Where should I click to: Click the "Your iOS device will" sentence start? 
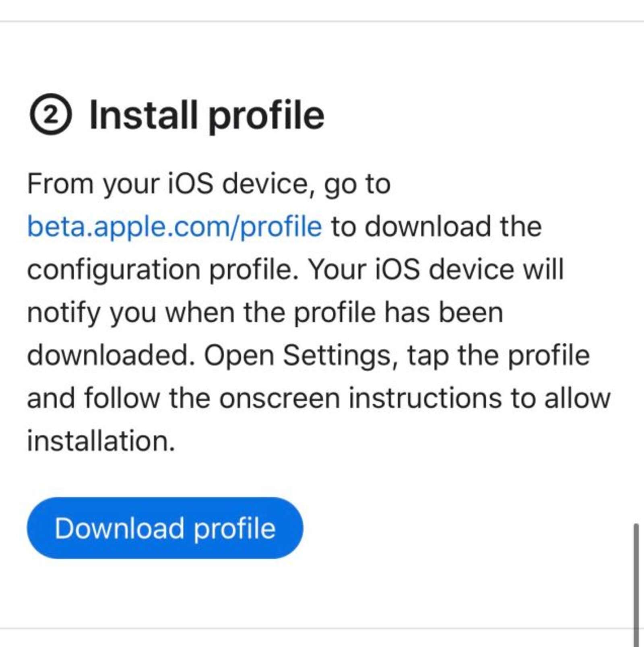[436, 270]
